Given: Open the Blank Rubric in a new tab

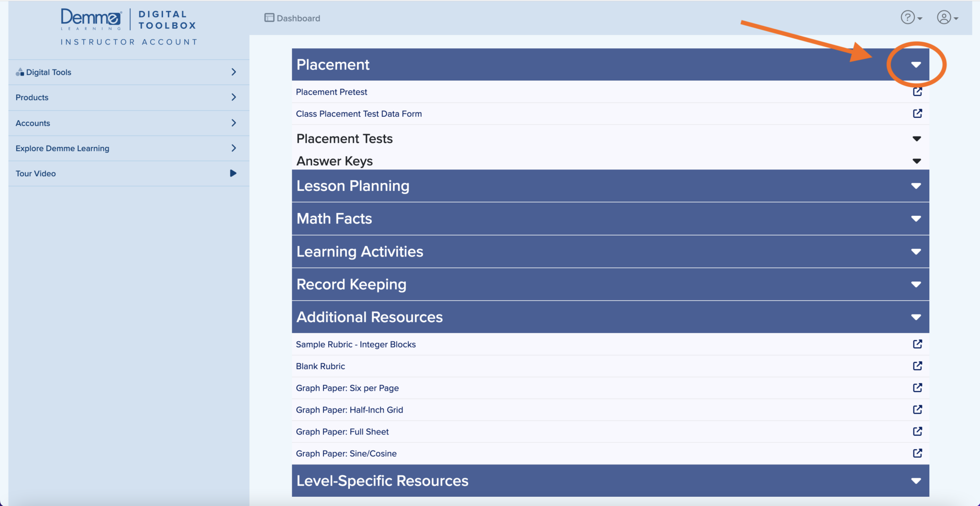Looking at the screenshot, I should coord(918,366).
